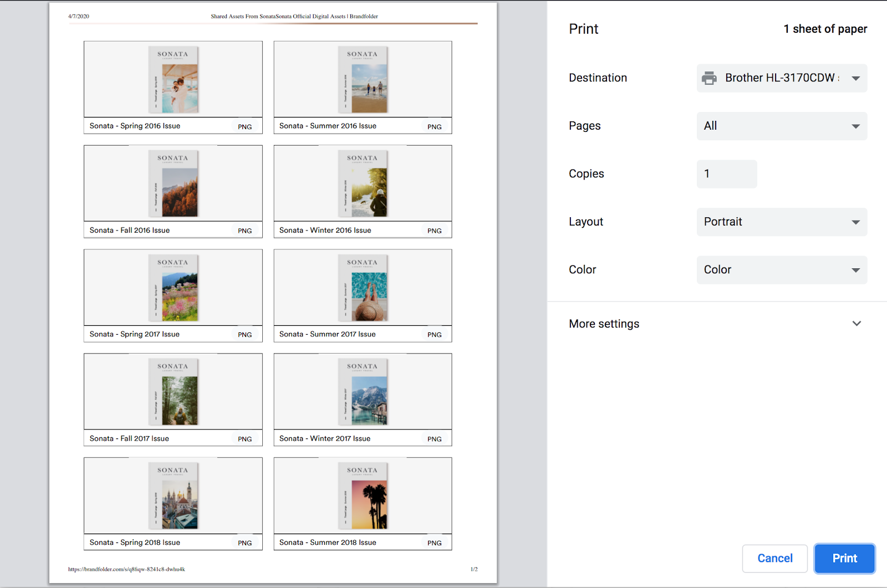This screenshot has width=887, height=588.
Task: Click the PNG badge on Spring 2018 Issue
Action: click(x=245, y=543)
